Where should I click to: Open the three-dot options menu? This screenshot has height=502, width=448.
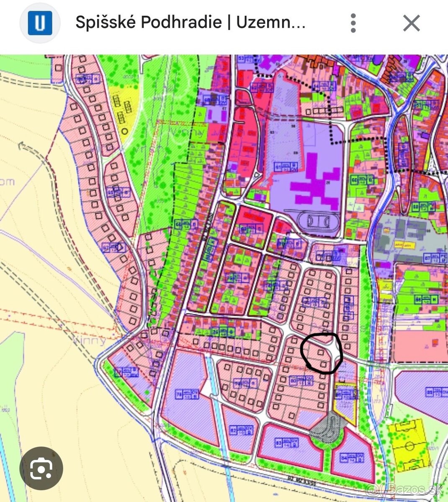click(353, 23)
